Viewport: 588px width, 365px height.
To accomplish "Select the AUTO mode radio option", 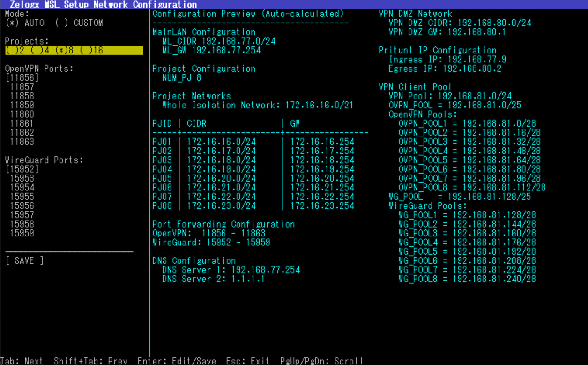I will [x=25, y=23].
